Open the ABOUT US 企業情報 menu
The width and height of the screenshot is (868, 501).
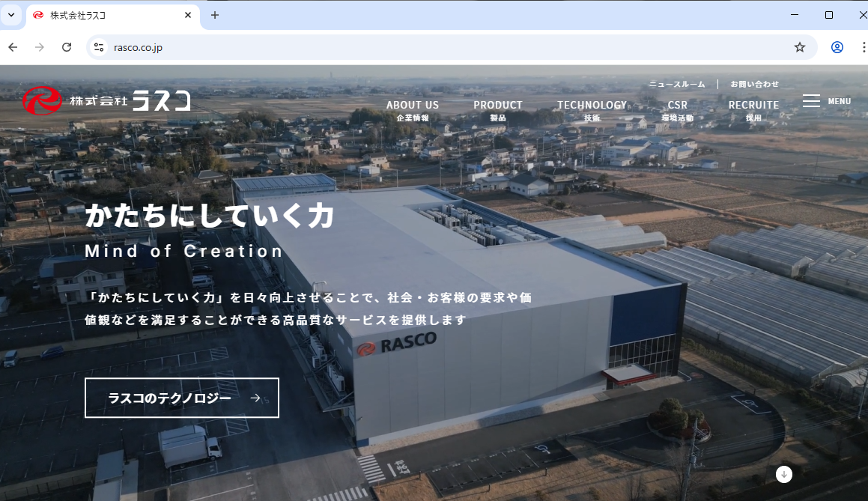pos(413,109)
